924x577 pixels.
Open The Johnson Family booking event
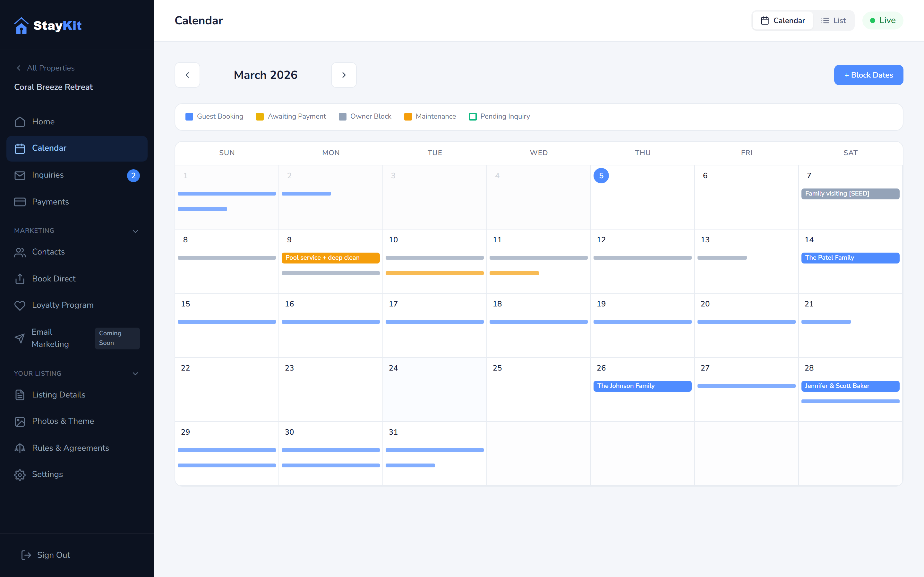[x=642, y=386]
